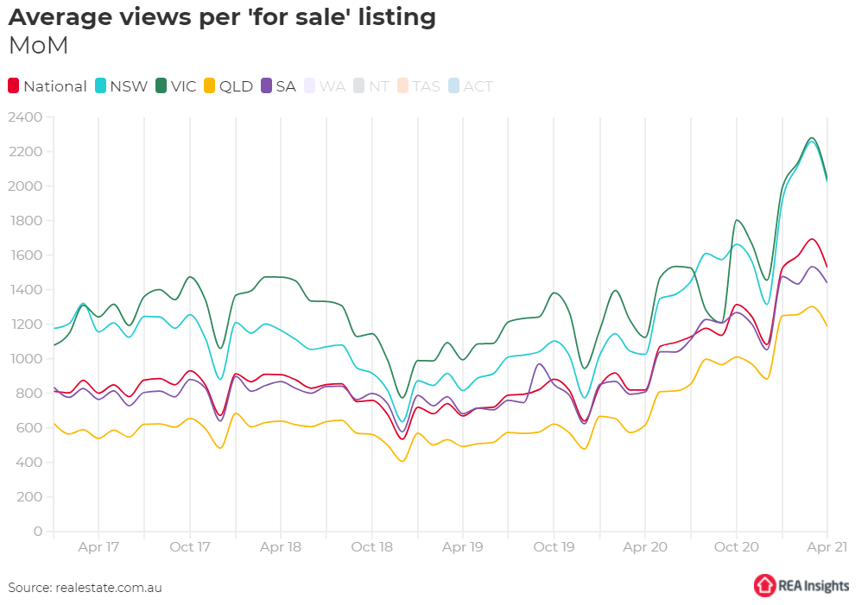
Task: Click the REA Insights brand text
Action: (814, 586)
